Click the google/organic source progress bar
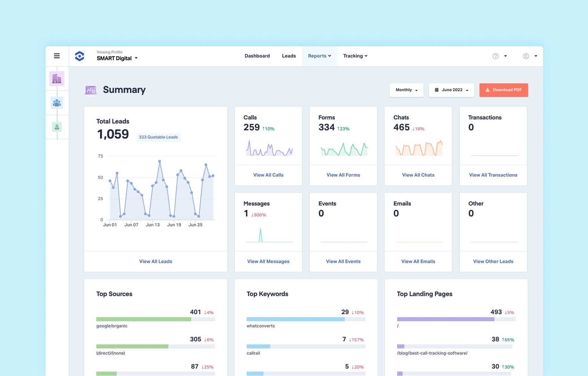The height and width of the screenshot is (376, 588). (x=155, y=319)
